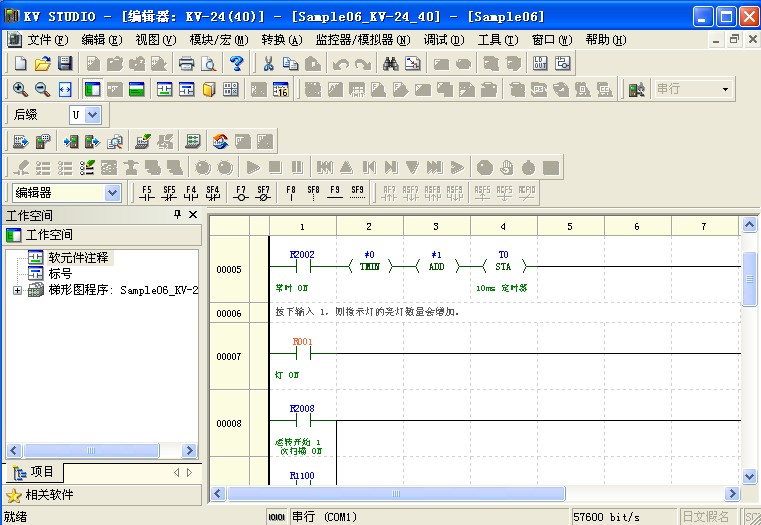Click the binoculars Find icon
761x525 pixels.
pyautogui.click(x=390, y=63)
